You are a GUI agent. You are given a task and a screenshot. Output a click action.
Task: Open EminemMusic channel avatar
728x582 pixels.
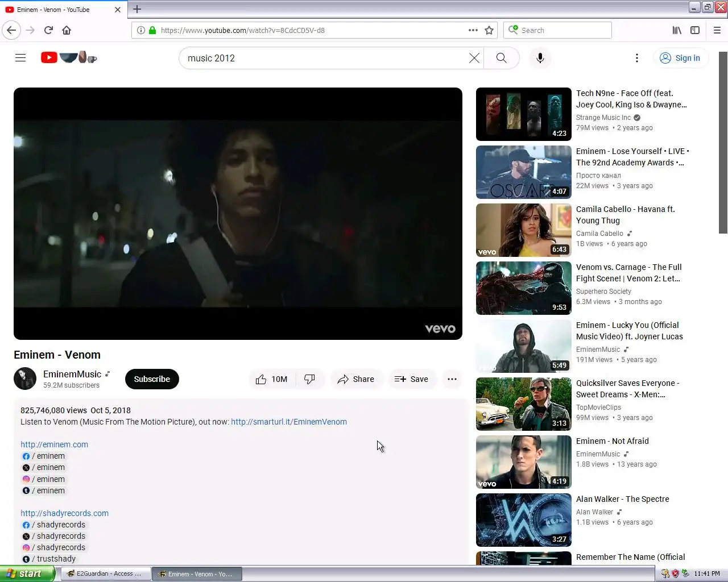[x=25, y=379]
